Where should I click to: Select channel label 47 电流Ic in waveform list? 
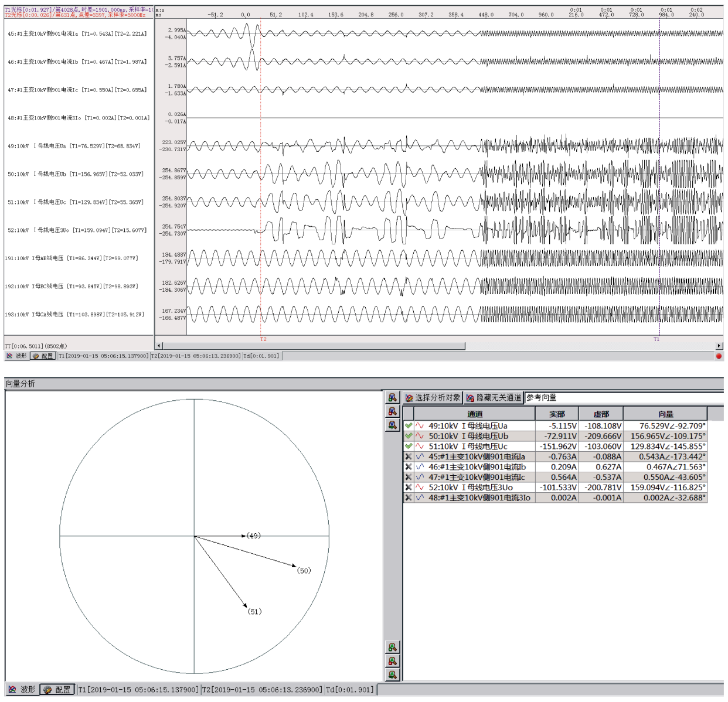tap(77, 90)
